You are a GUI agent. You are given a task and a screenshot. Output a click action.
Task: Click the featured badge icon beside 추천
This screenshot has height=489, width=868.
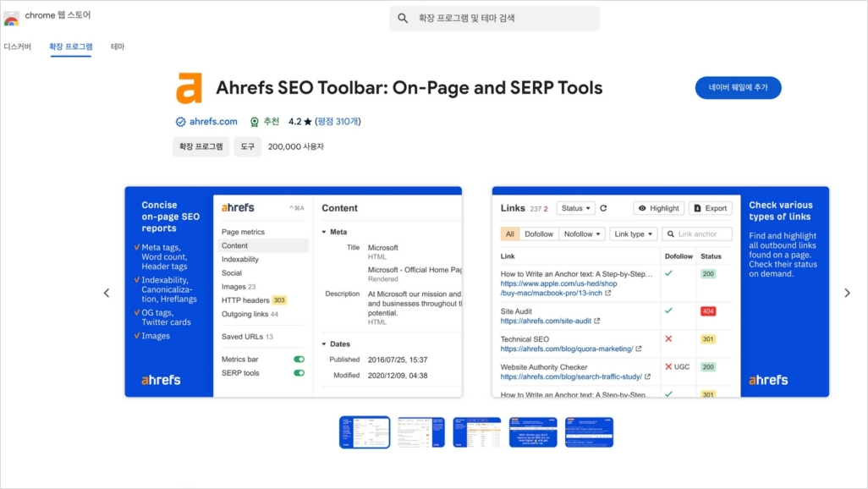point(254,122)
